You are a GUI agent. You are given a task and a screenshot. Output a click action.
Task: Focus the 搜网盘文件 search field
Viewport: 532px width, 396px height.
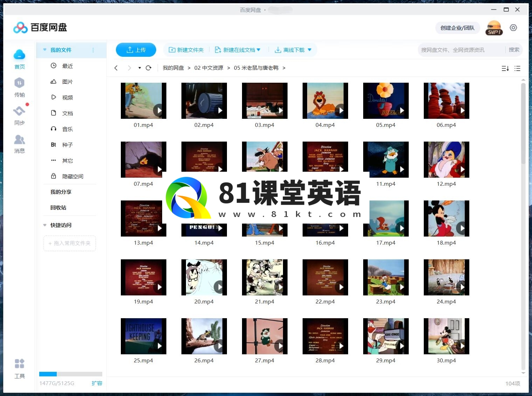(462, 50)
